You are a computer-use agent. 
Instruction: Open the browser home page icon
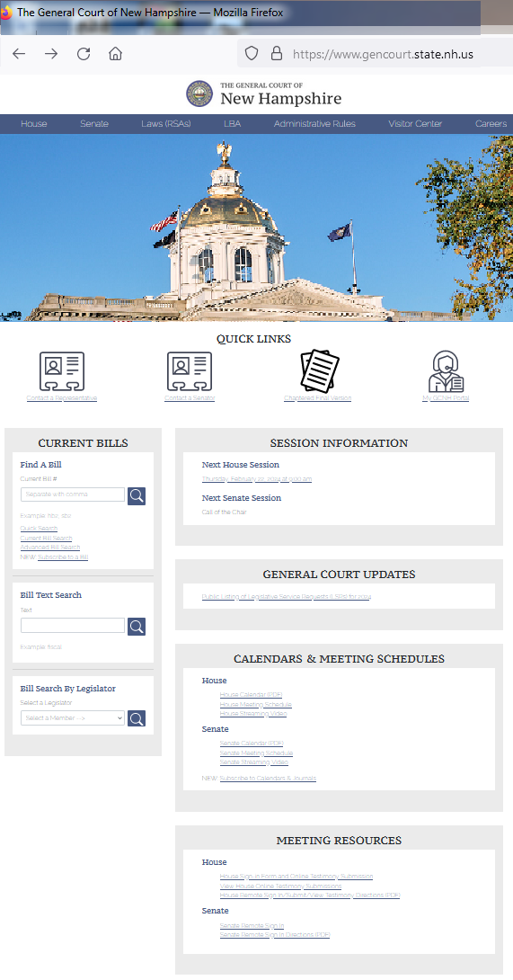pos(115,54)
